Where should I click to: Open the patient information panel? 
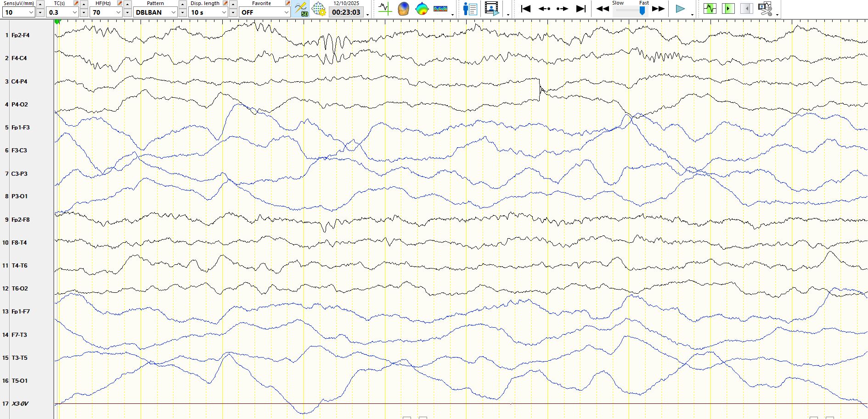pyautogui.click(x=470, y=9)
